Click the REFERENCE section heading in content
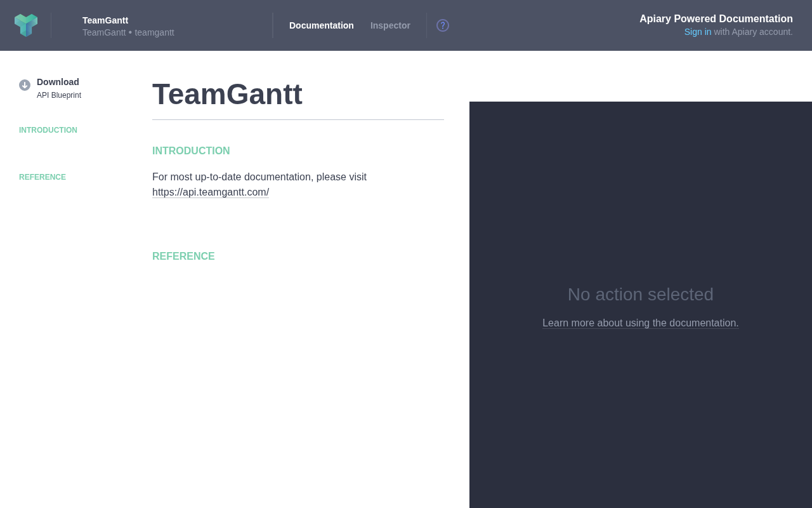Image resolution: width=812 pixels, height=508 pixels. coord(183,257)
